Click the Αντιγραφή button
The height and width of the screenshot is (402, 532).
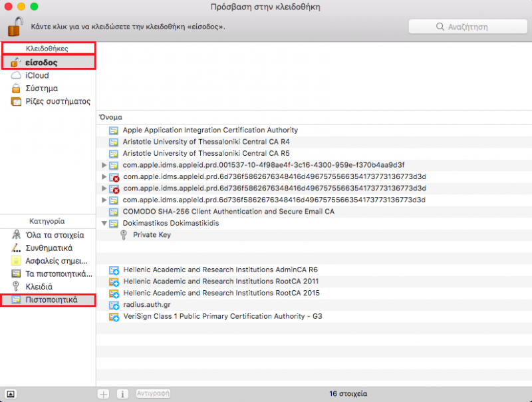click(153, 393)
